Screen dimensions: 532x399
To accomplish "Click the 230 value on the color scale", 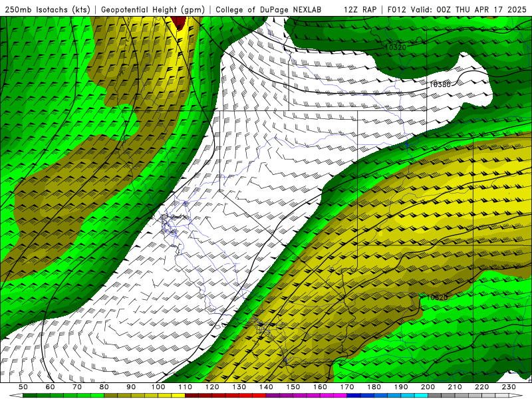I will 509,387.
